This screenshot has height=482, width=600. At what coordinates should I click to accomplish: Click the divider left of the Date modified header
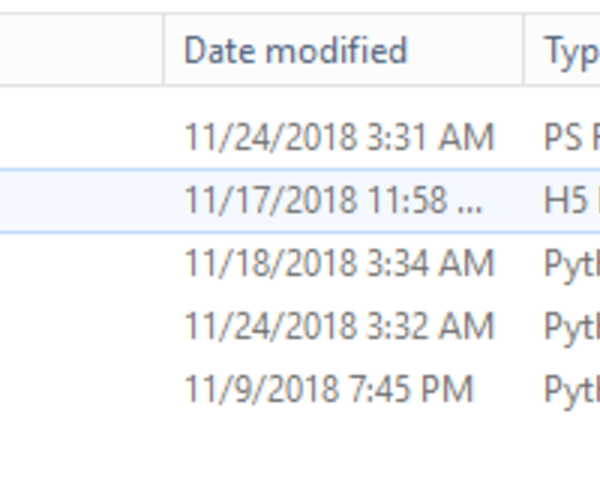[x=164, y=50]
